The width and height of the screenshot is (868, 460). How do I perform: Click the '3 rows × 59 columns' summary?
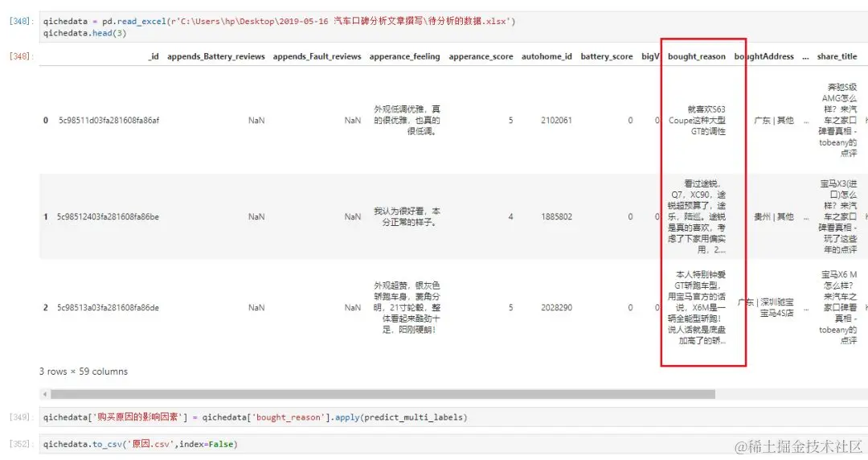pyautogui.click(x=84, y=372)
